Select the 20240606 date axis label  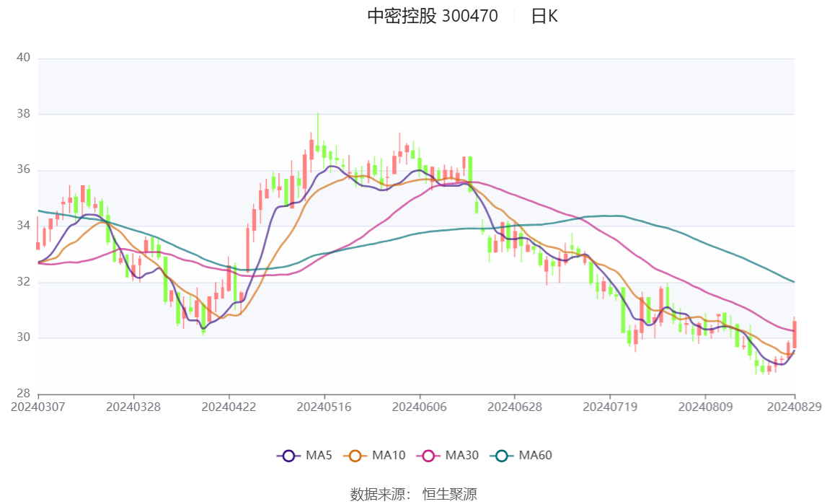pos(420,407)
